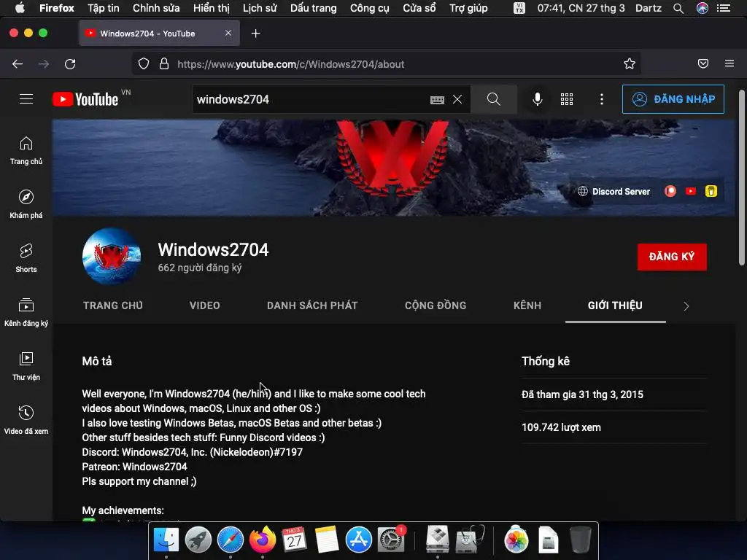Open a new Firefox tab
The width and height of the screenshot is (747, 560).
256,34
